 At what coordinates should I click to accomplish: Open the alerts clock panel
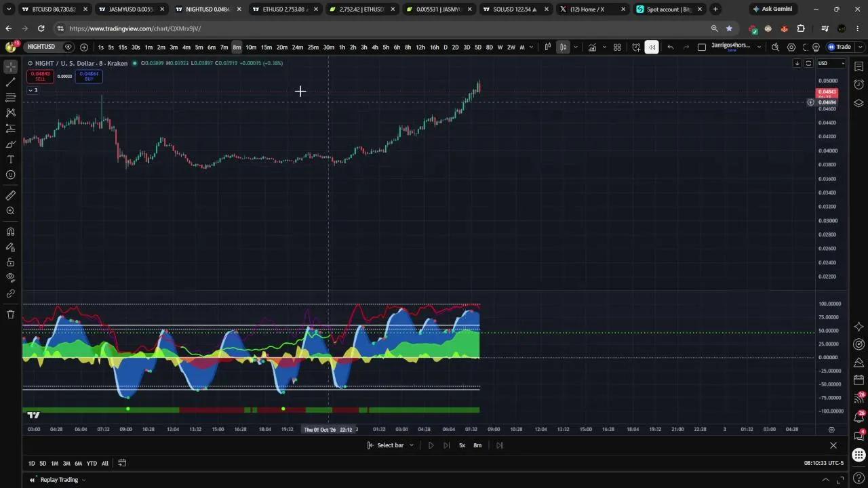click(859, 85)
